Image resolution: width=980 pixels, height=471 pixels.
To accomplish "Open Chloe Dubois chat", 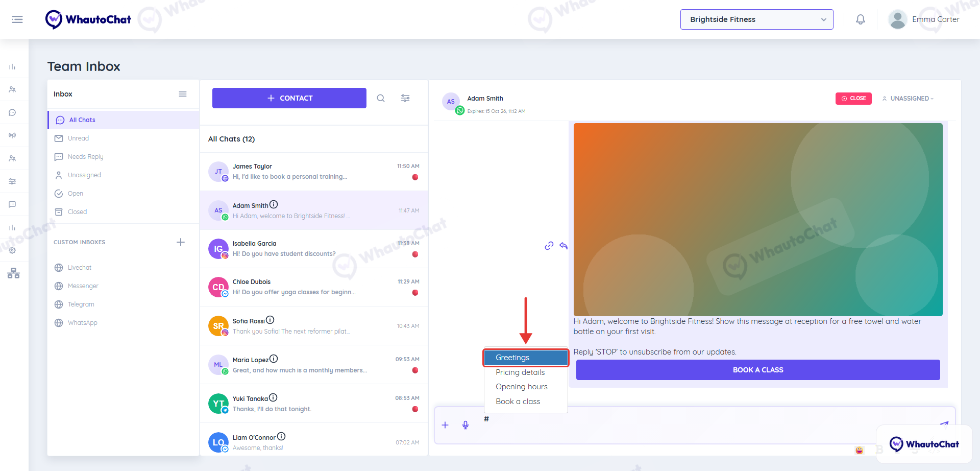I will [314, 287].
